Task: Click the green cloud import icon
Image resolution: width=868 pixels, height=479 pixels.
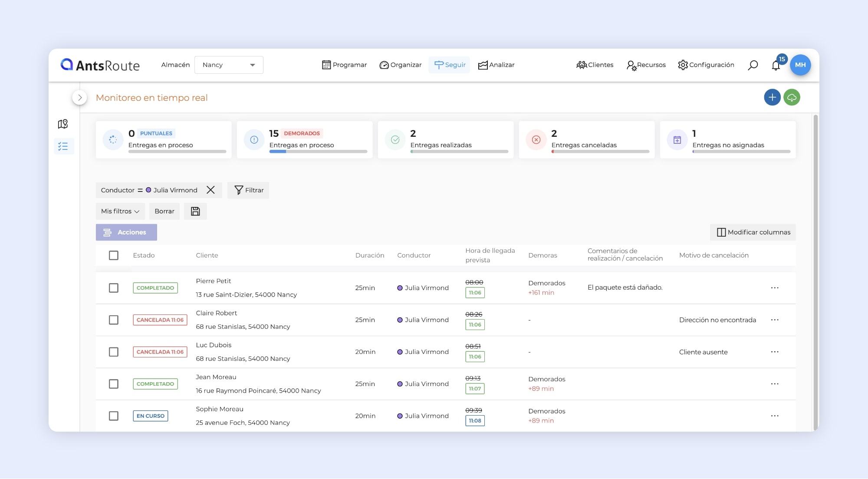Action: 792,97
